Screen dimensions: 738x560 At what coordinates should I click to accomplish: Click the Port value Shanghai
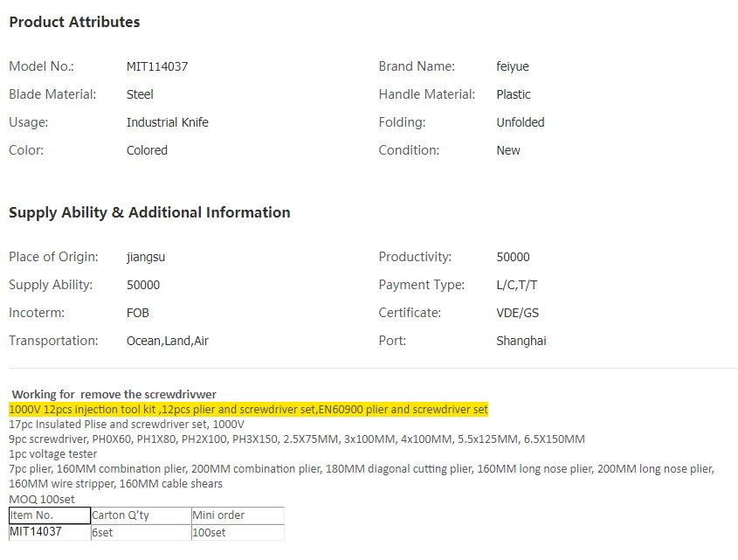coord(521,341)
